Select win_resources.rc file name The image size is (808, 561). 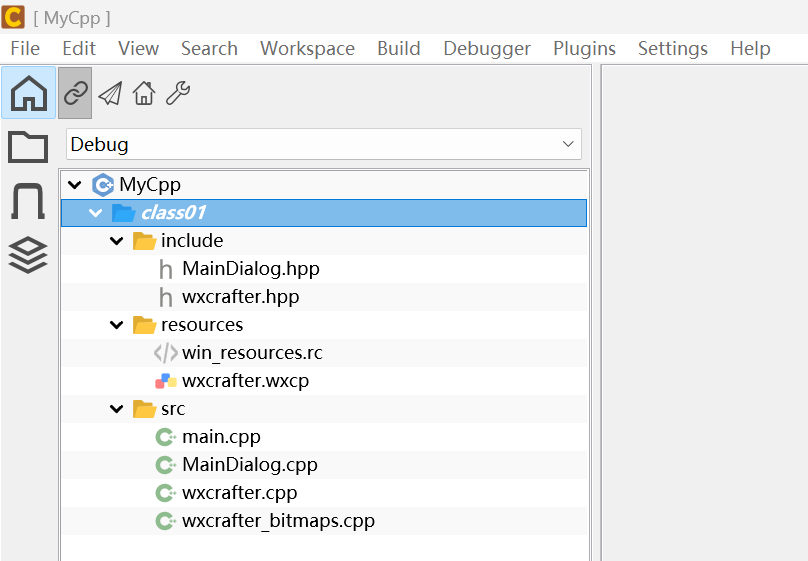[x=252, y=353]
